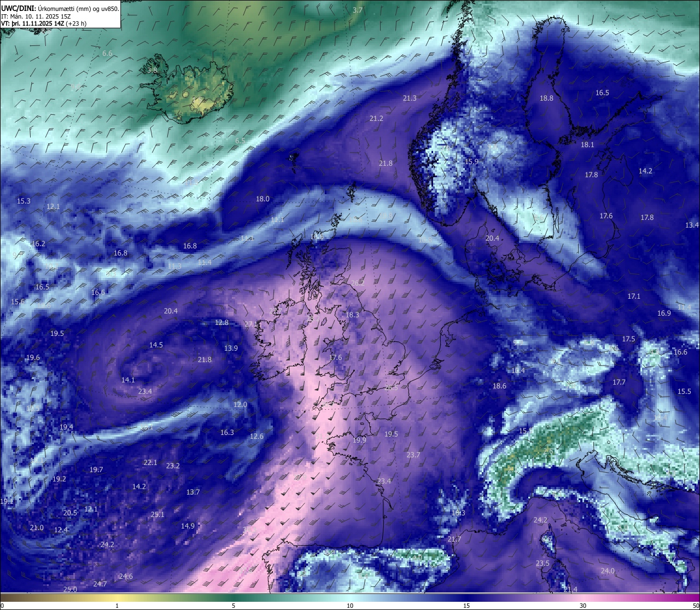
Task: Click the title text "UWC/DINI: Úrkomumætti (mm) og uv850."
Action: coord(60,9)
